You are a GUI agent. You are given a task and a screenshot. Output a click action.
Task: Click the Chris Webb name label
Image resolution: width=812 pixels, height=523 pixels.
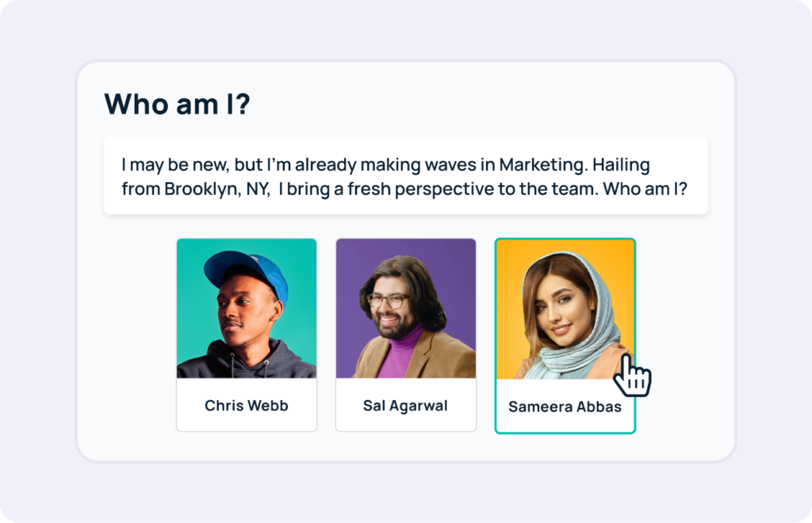tap(246, 406)
